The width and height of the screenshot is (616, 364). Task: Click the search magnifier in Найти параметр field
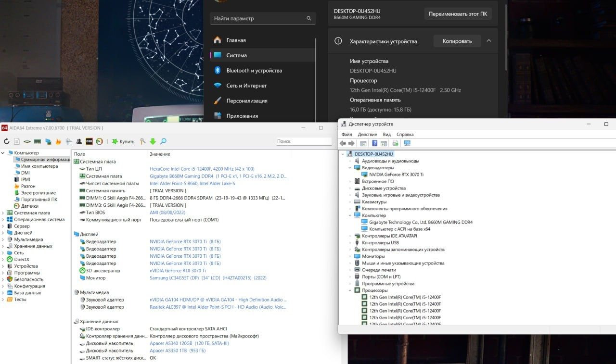pyautogui.click(x=309, y=18)
